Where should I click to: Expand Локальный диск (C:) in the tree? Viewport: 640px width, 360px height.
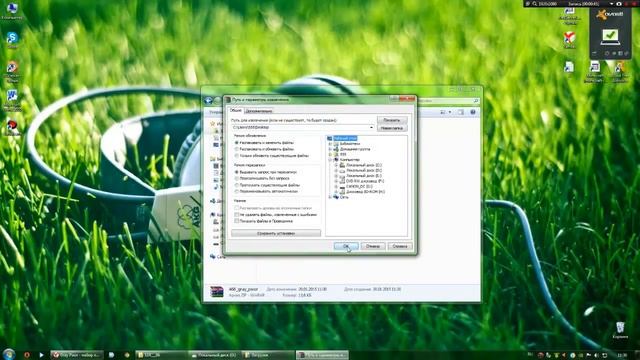(336, 165)
